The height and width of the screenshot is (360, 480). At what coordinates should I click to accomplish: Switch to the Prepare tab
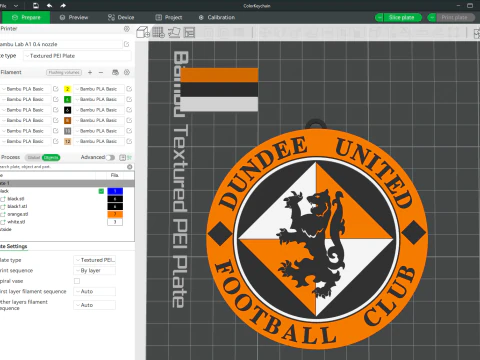coord(26,17)
